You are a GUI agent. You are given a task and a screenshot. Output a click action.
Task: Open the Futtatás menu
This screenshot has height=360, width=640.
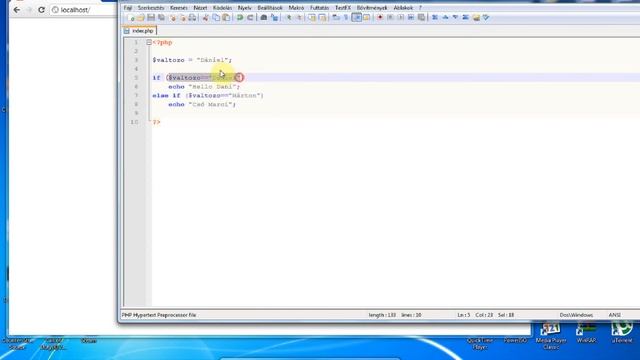coord(319,8)
